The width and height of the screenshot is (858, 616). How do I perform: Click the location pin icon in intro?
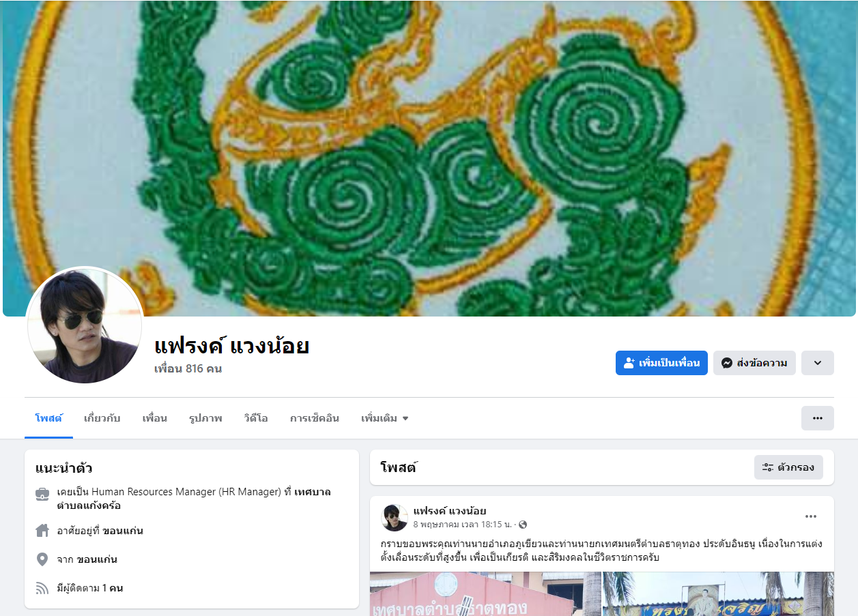click(x=42, y=559)
